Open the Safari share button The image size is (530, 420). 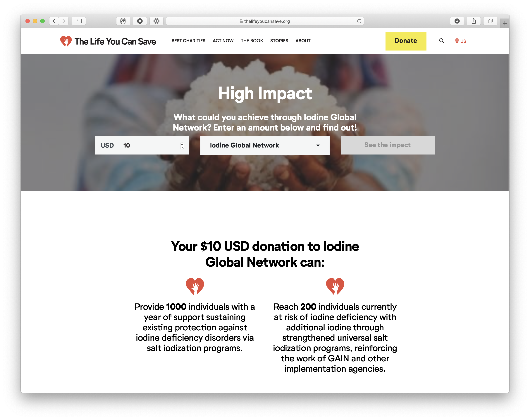click(x=474, y=21)
